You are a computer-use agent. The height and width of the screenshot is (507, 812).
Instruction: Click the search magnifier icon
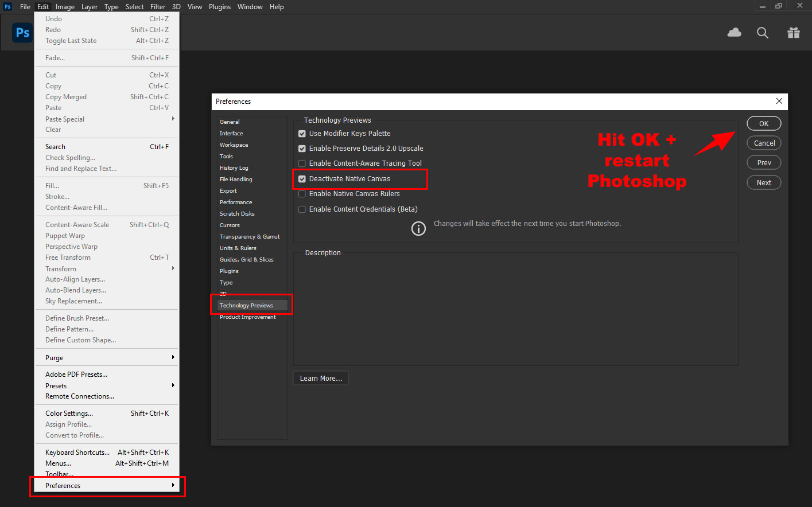pos(762,33)
